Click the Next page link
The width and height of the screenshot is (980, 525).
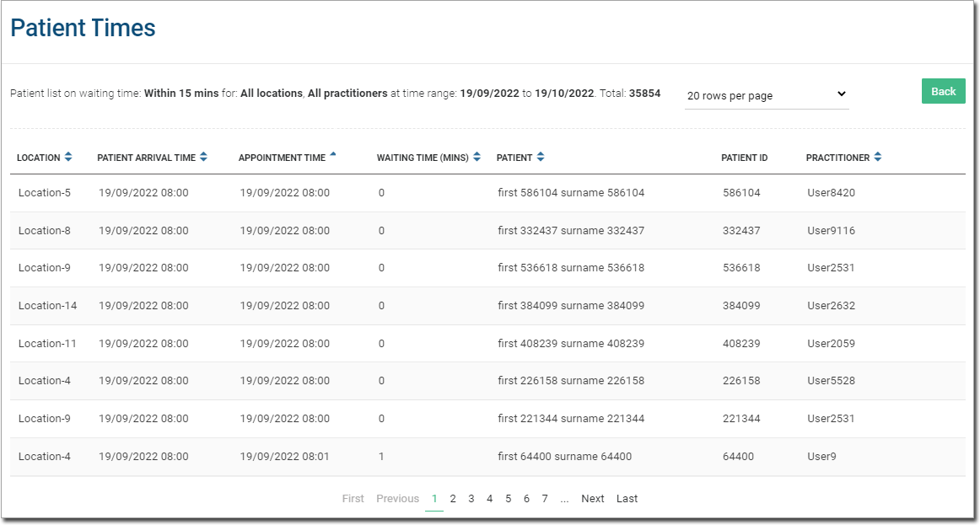593,499
